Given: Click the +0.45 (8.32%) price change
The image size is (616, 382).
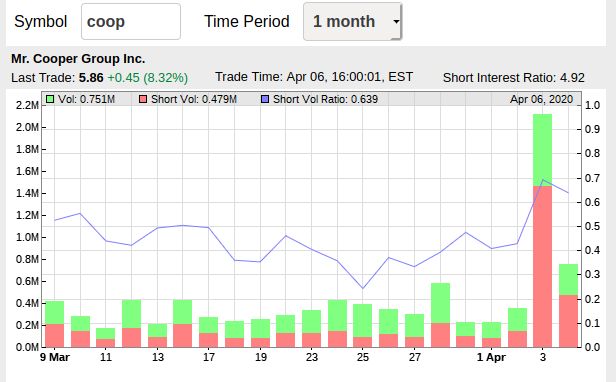Looking at the screenshot, I should coord(148,78).
